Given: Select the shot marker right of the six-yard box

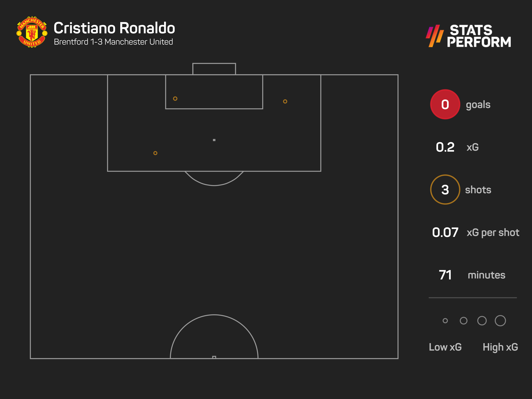Looking at the screenshot, I should click(285, 101).
